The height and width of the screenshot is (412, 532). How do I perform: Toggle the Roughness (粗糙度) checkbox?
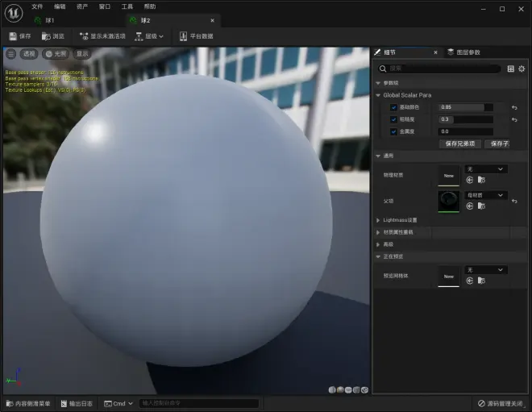coord(393,119)
